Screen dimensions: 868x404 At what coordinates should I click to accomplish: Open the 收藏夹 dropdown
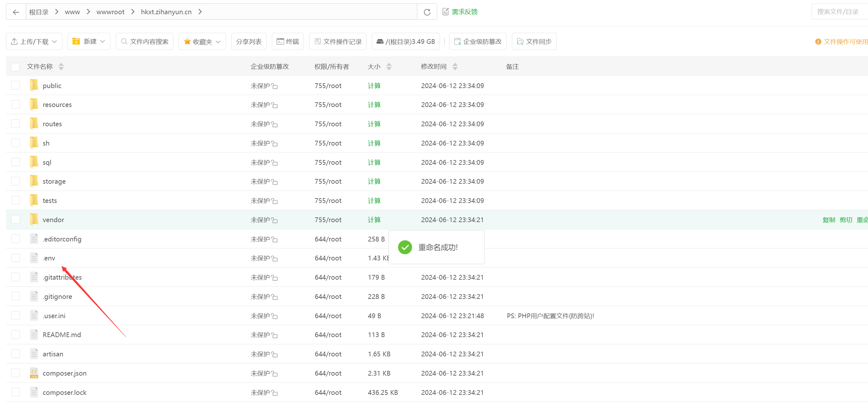[202, 41]
